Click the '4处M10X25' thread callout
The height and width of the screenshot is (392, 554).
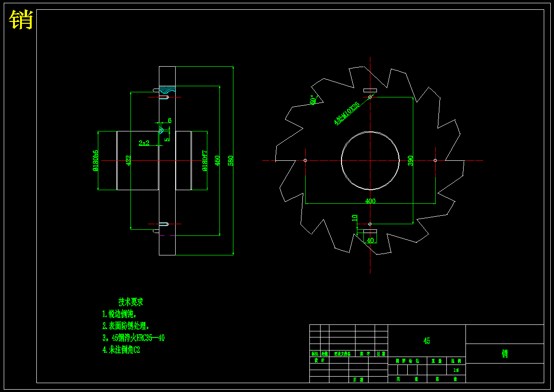(347, 113)
